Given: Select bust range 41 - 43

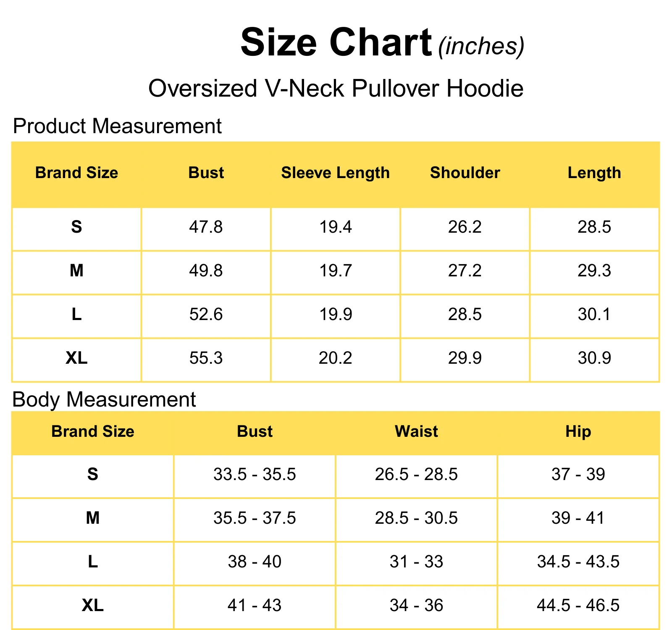Looking at the screenshot, I should pos(255,605).
